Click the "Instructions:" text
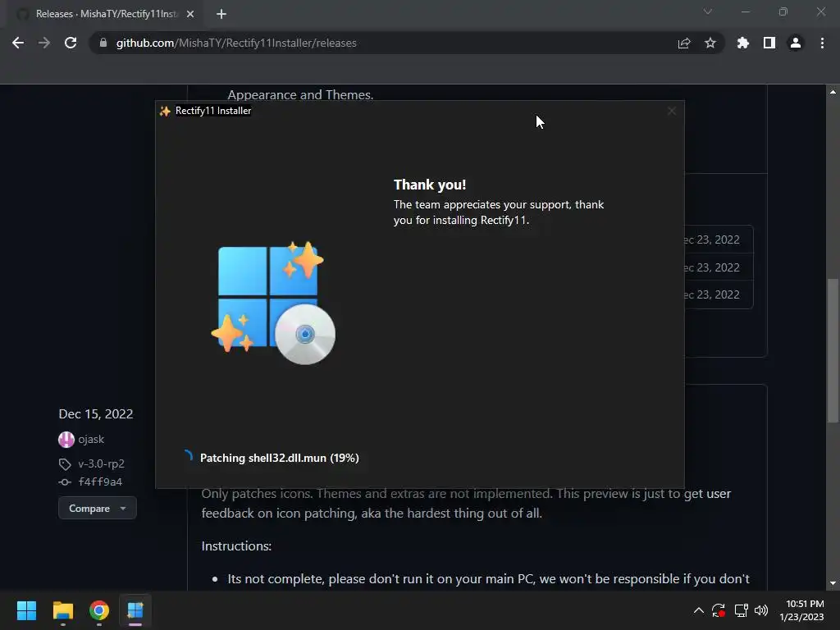Viewport: 840px width, 630px height. point(236,546)
